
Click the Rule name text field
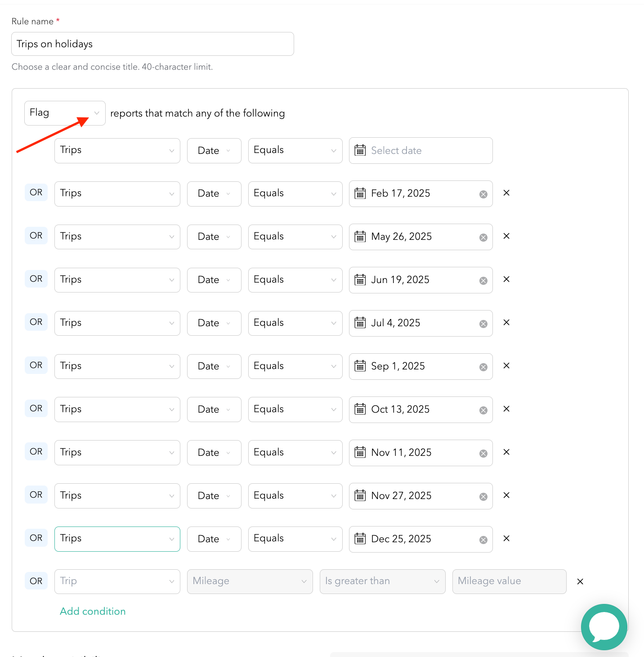click(152, 44)
